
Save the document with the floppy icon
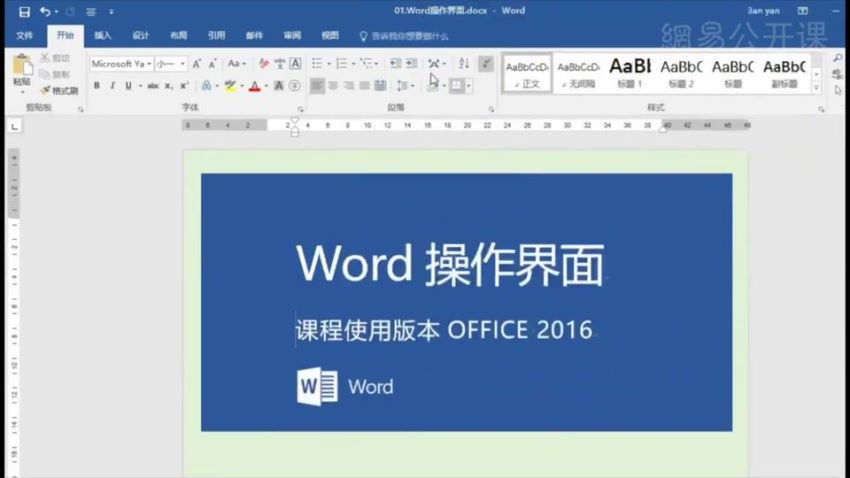pyautogui.click(x=24, y=11)
